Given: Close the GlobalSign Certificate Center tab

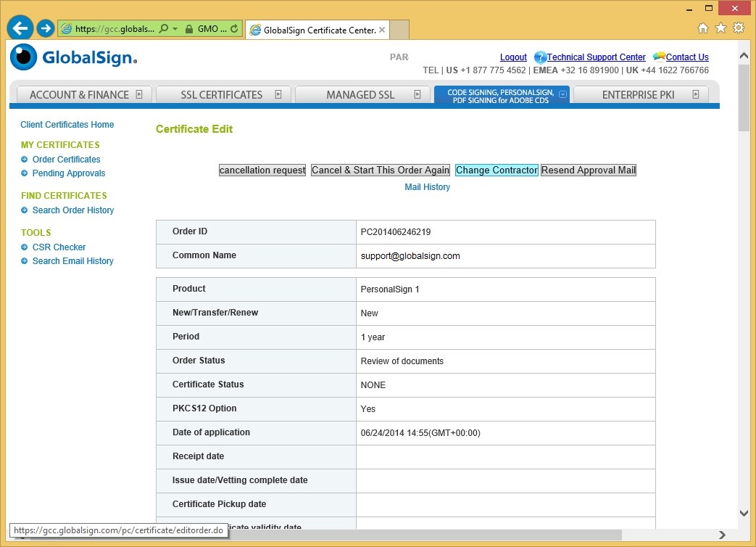Looking at the screenshot, I should pos(382,30).
